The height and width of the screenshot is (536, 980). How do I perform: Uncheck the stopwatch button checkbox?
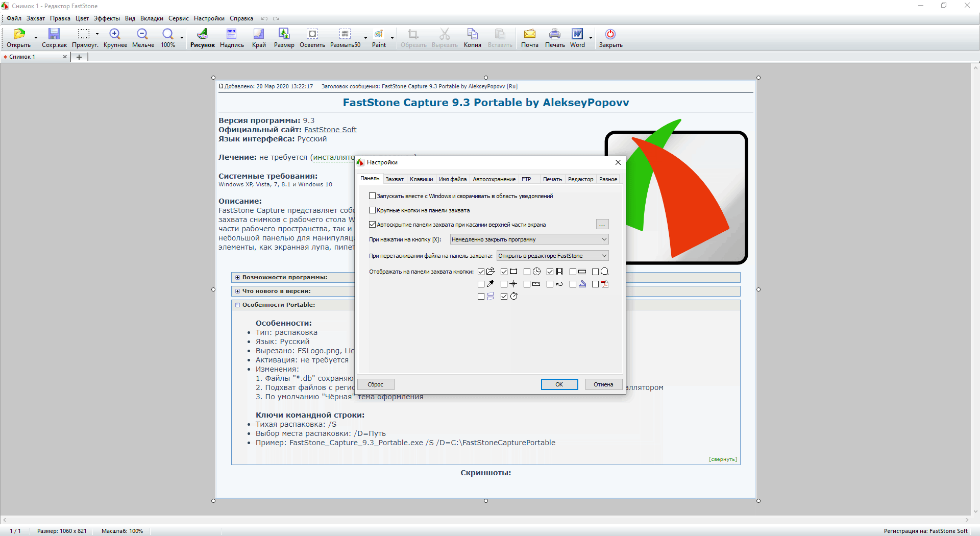[504, 297]
